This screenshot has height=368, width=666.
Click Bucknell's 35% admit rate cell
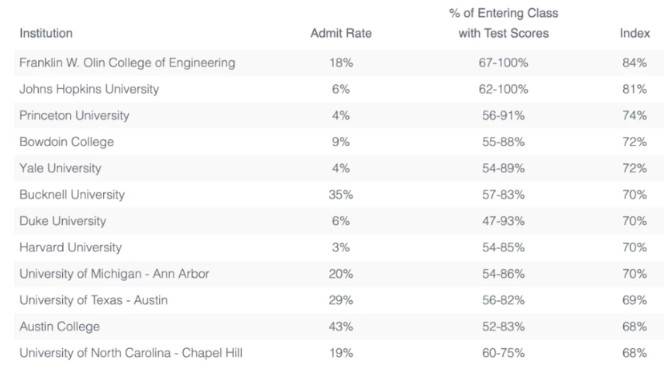point(341,195)
